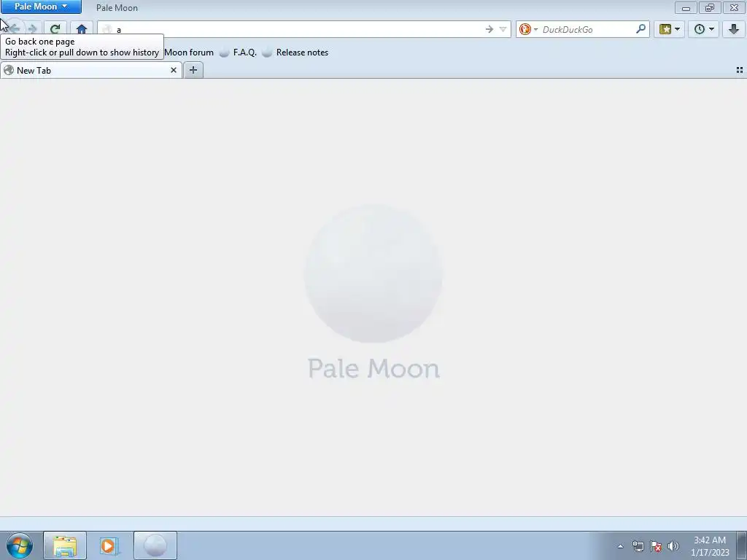This screenshot has width=747, height=560.
Task: Open the network status tray icon
Action: coord(638,546)
